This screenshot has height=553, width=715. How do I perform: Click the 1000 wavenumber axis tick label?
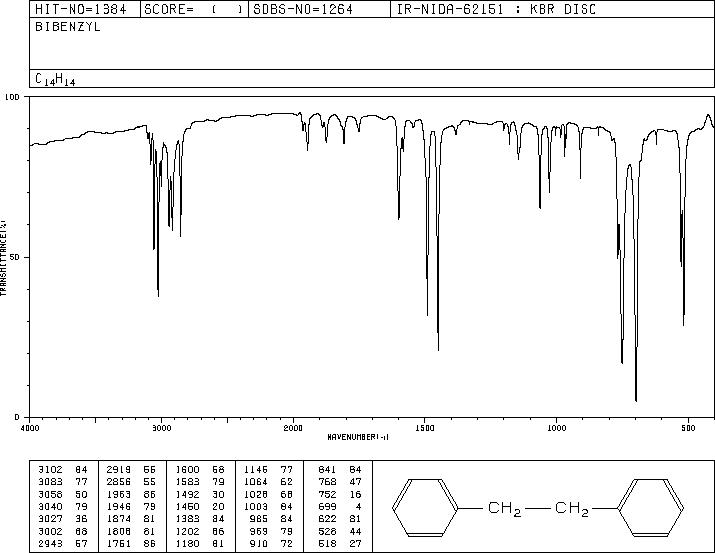coord(556,428)
